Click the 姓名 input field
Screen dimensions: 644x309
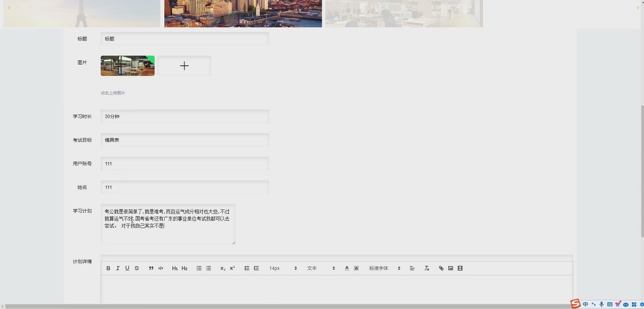tap(185, 187)
